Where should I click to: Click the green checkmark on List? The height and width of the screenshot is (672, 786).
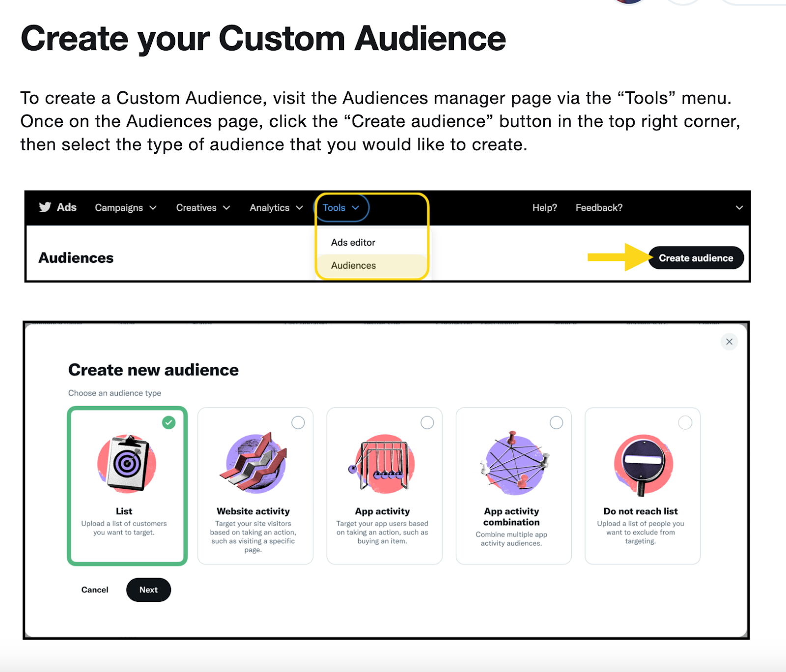[168, 422]
